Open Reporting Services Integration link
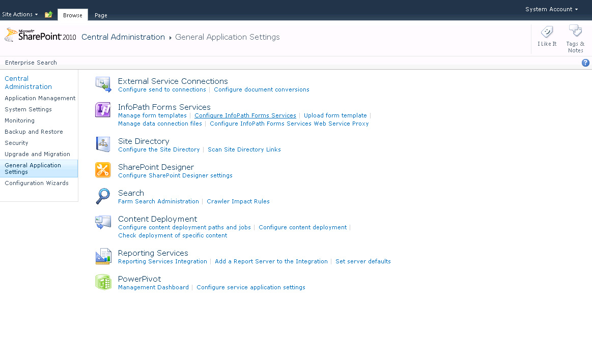 [x=162, y=261]
